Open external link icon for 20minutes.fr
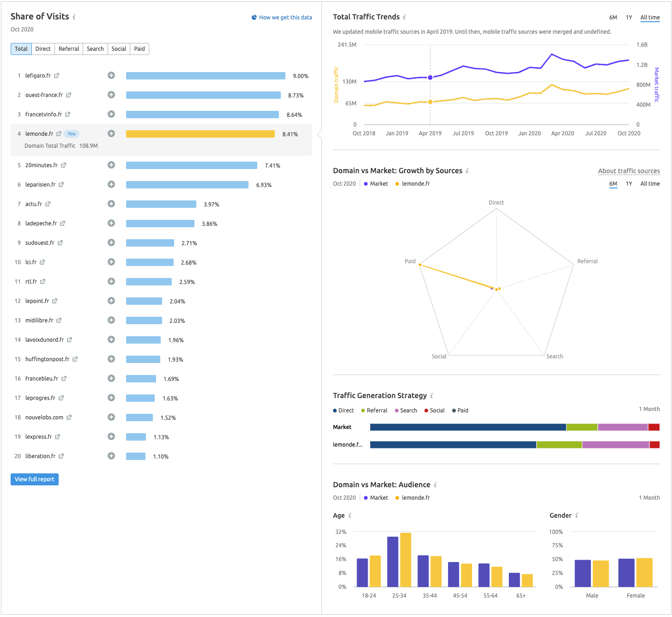This screenshot has height=617, width=672. tap(63, 165)
